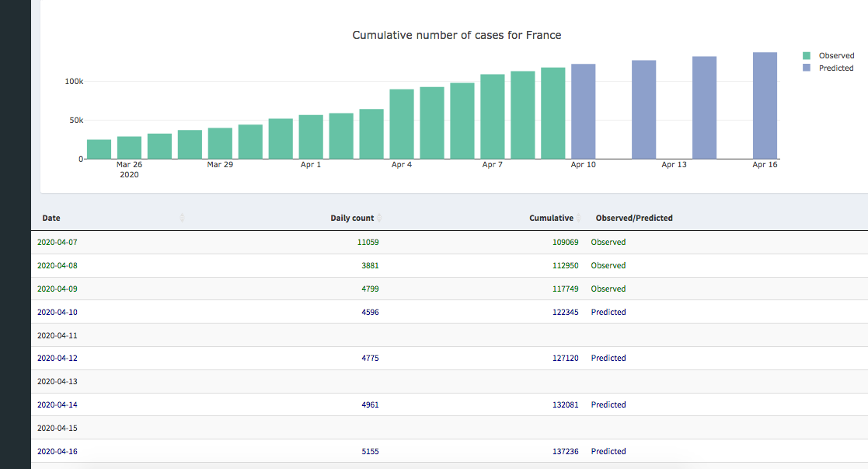
Task: Click the observed bar above Apr 4
Action: click(402, 124)
